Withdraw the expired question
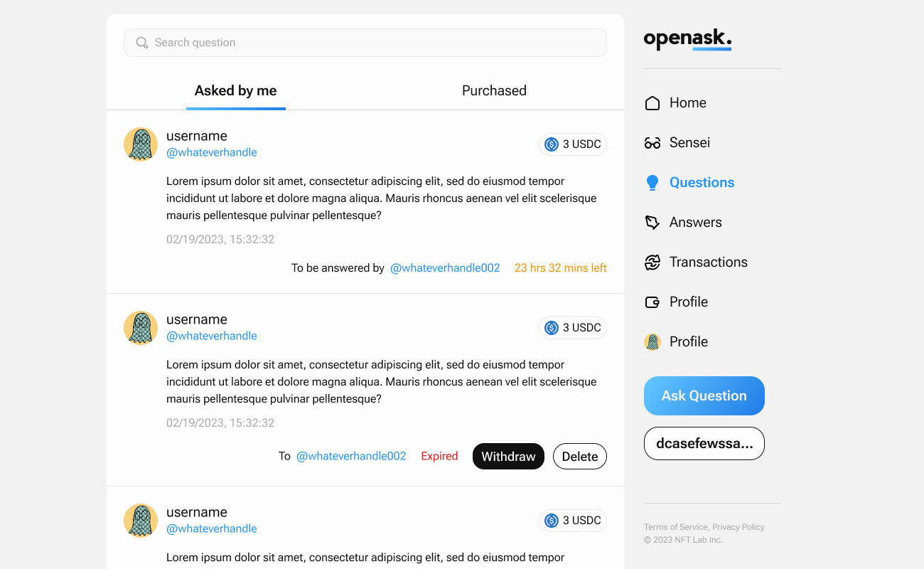The image size is (924, 569). tap(508, 456)
